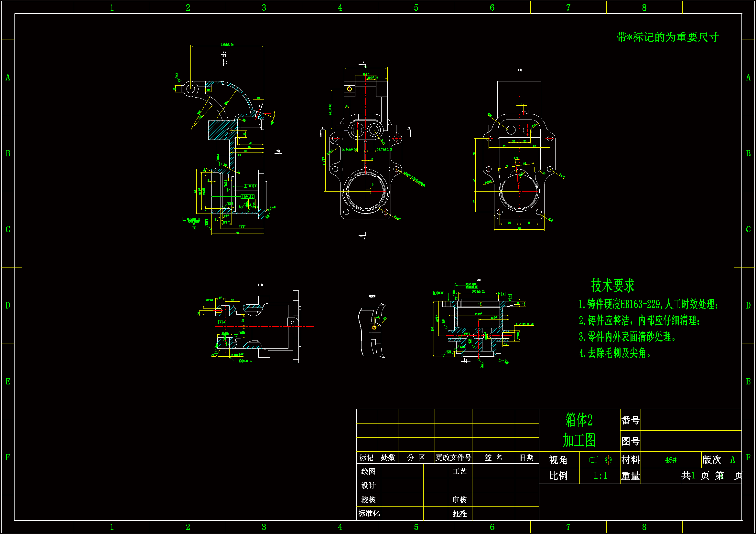
Task: Select revision letter A next to 版次
Action: pos(733,460)
